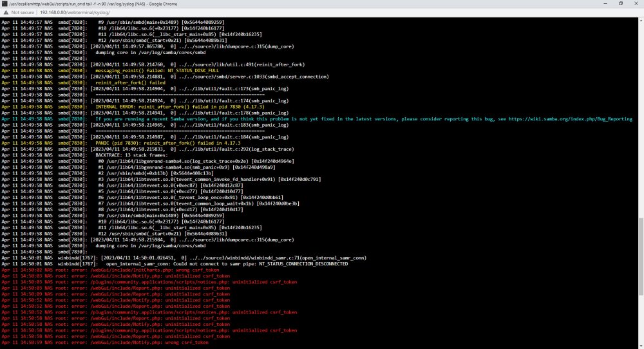Viewport: 644px width, 349px height.
Task: Click the '#0 log_stack_trace+0x2e' stack frame line
Action: click(148, 162)
